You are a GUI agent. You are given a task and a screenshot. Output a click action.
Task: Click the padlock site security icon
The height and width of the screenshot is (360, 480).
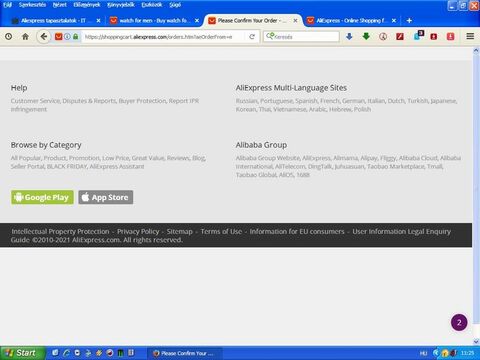pyautogui.click(x=76, y=37)
